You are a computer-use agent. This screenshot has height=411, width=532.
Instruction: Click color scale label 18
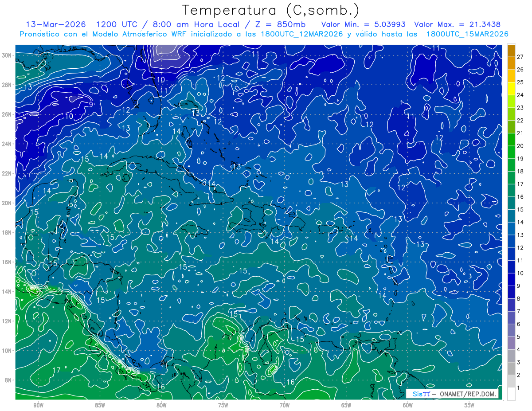pyautogui.click(x=520, y=171)
